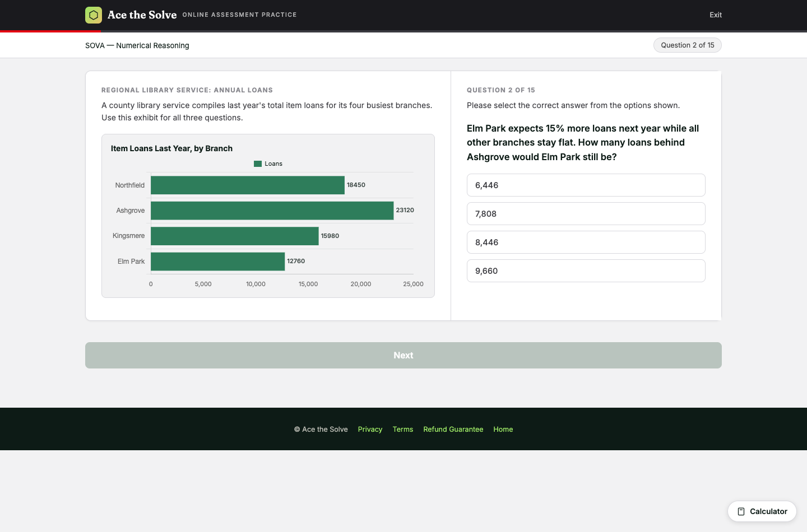Click the 23120 value label
Image resolution: width=807 pixels, height=532 pixels.
point(405,210)
